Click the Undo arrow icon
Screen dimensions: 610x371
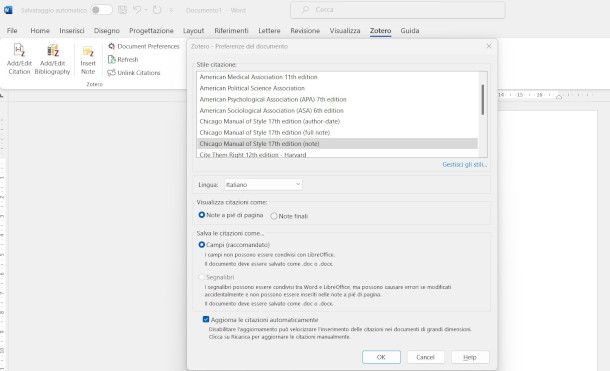coord(137,10)
